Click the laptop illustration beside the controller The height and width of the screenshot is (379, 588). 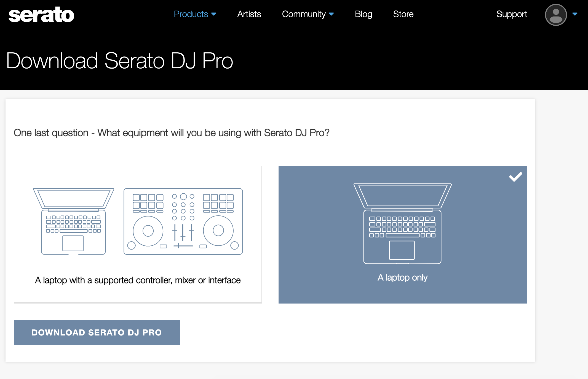coord(73,221)
